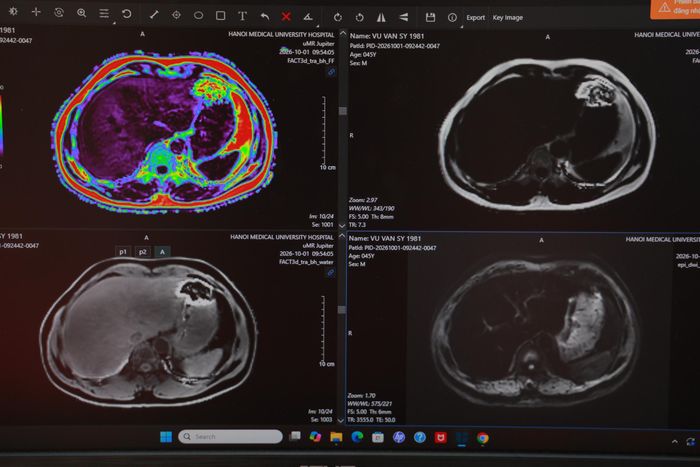Open Task View from taskbar
Screen dimensions: 700x467
click(295, 436)
